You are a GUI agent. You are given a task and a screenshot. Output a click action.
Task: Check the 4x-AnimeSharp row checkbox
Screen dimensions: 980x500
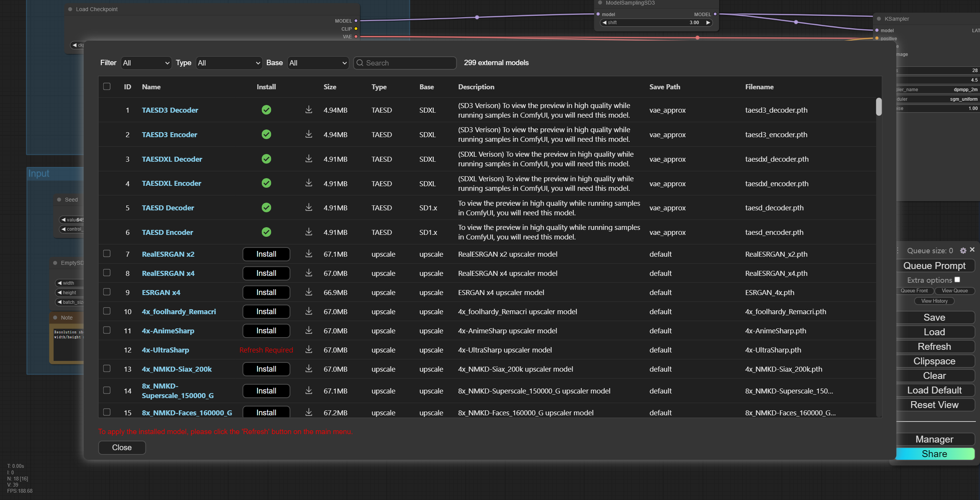[107, 330]
